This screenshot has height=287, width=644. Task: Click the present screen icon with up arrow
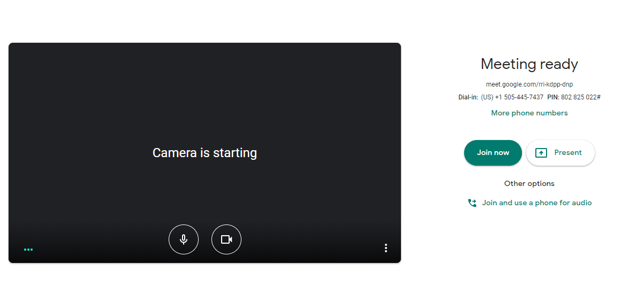pos(541,153)
